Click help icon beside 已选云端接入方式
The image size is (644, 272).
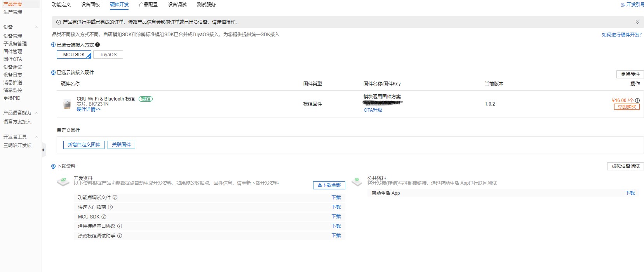[97, 45]
